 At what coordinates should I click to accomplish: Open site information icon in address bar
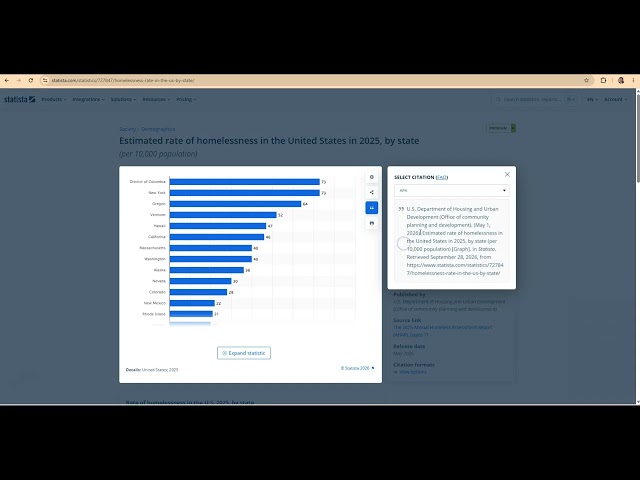[45, 80]
